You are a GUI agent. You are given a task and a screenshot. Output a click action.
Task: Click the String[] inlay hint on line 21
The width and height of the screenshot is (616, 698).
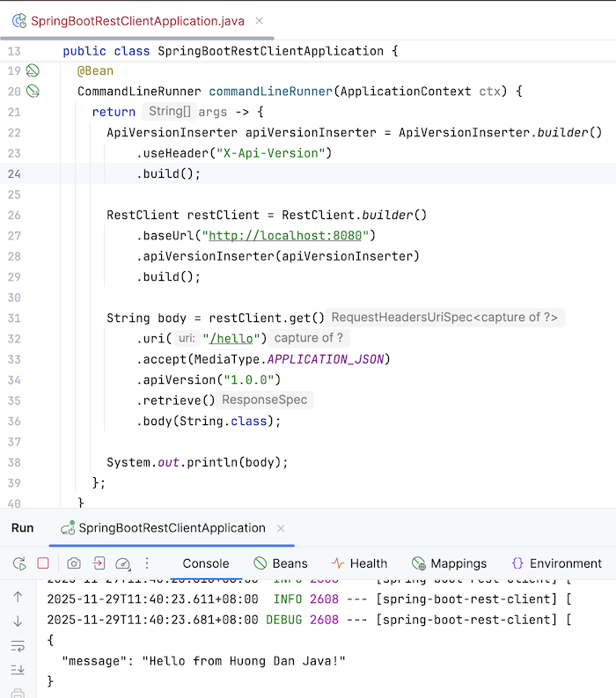pyautogui.click(x=169, y=112)
